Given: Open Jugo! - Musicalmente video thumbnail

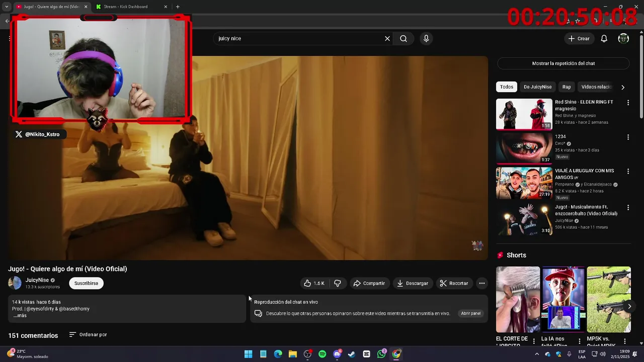Looking at the screenshot, I should 524,219.
